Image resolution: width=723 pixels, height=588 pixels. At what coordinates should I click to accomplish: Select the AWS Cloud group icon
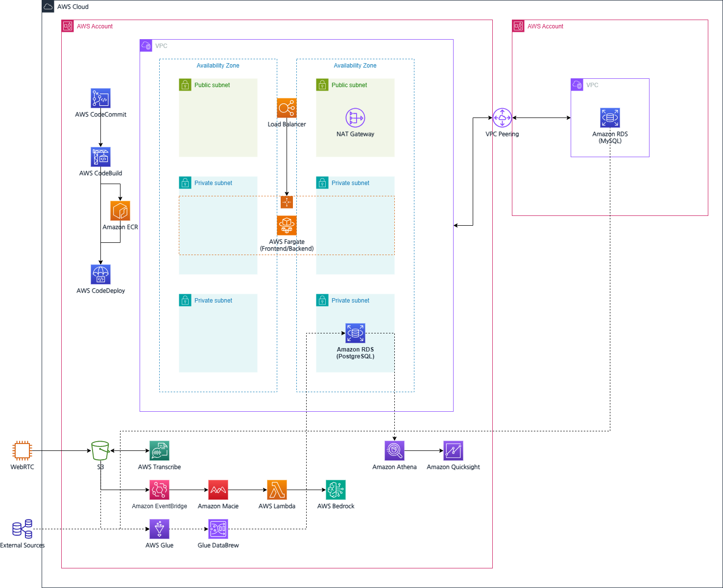pos(48,6)
